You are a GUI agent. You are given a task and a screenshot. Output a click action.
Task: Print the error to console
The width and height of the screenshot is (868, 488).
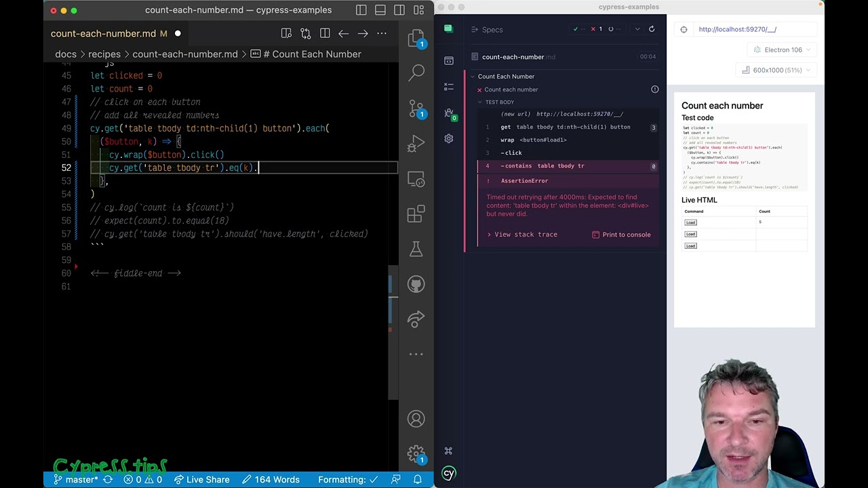click(621, 235)
